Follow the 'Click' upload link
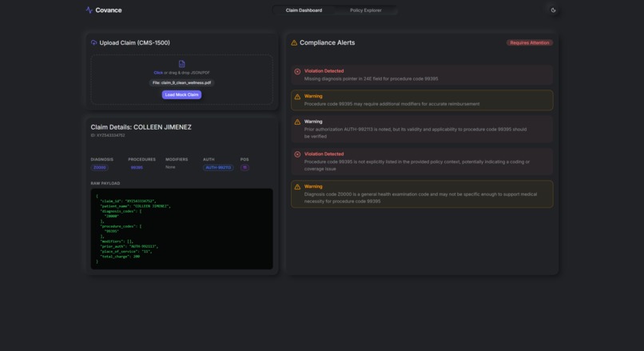 [158, 73]
